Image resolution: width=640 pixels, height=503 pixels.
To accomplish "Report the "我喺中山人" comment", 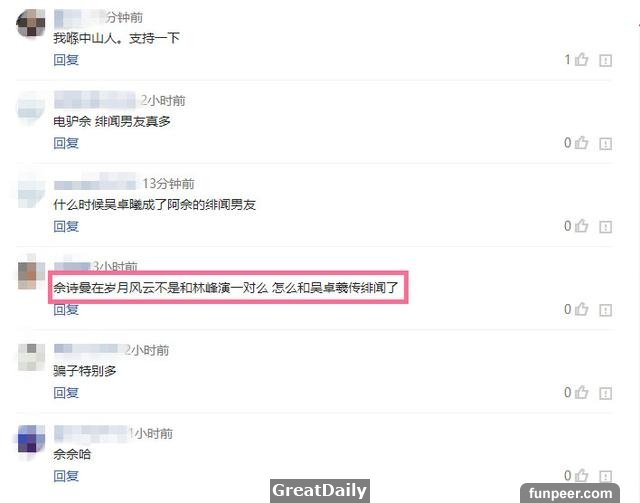I will point(605,60).
